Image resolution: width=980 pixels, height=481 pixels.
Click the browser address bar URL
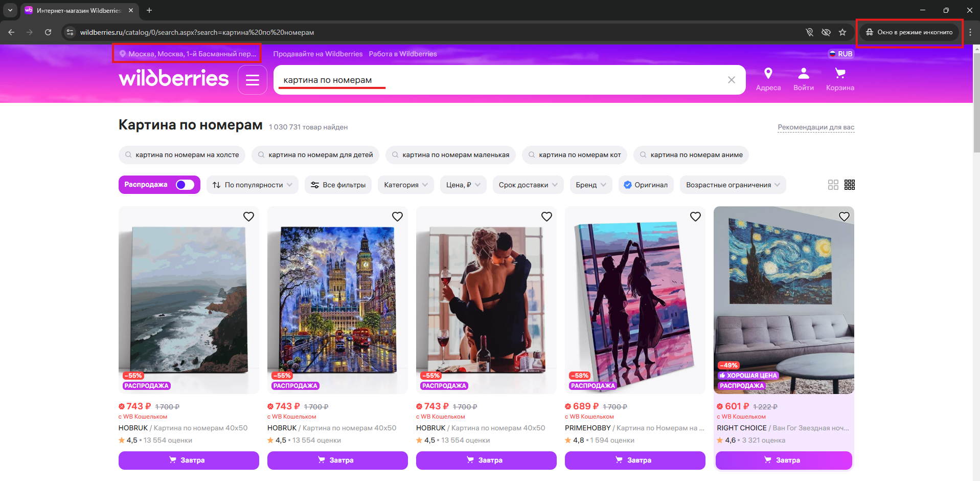pos(197,32)
